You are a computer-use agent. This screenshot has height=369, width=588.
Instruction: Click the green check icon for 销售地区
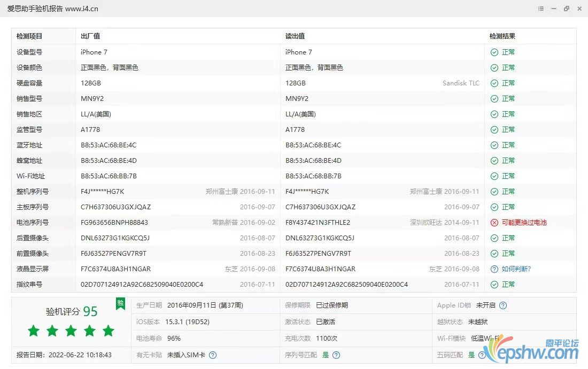[494, 114]
